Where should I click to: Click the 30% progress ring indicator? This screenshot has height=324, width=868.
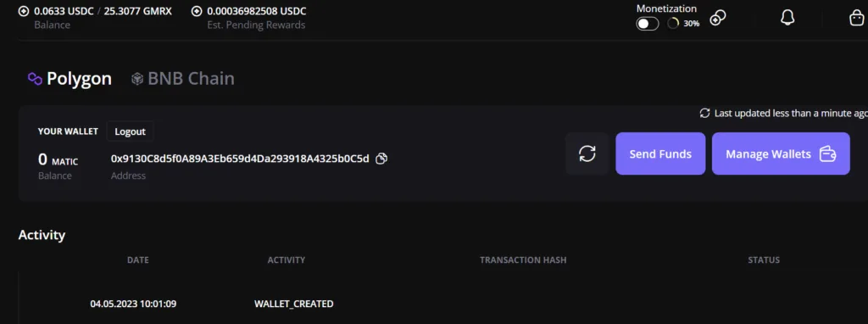[x=673, y=24]
